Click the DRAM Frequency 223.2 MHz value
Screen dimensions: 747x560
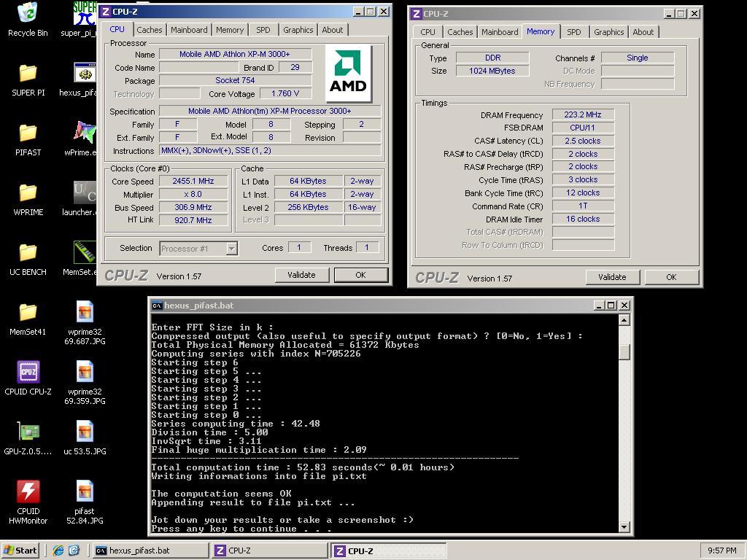(x=583, y=114)
